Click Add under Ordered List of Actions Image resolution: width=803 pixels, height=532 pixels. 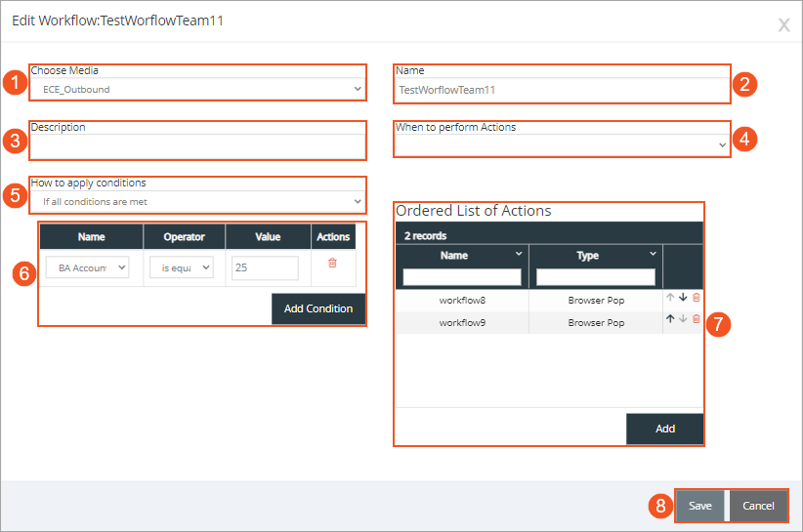click(x=664, y=429)
